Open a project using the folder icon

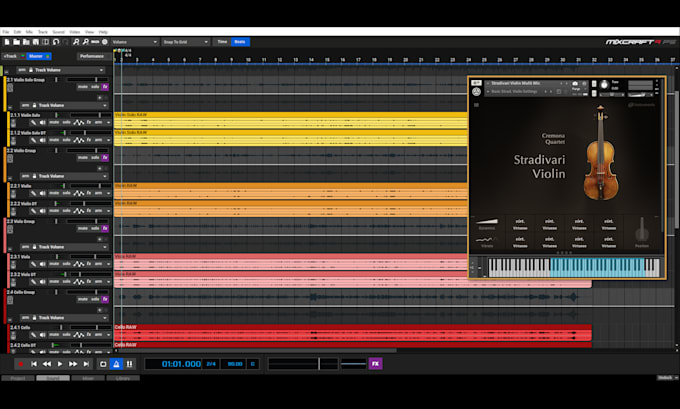coord(16,42)
